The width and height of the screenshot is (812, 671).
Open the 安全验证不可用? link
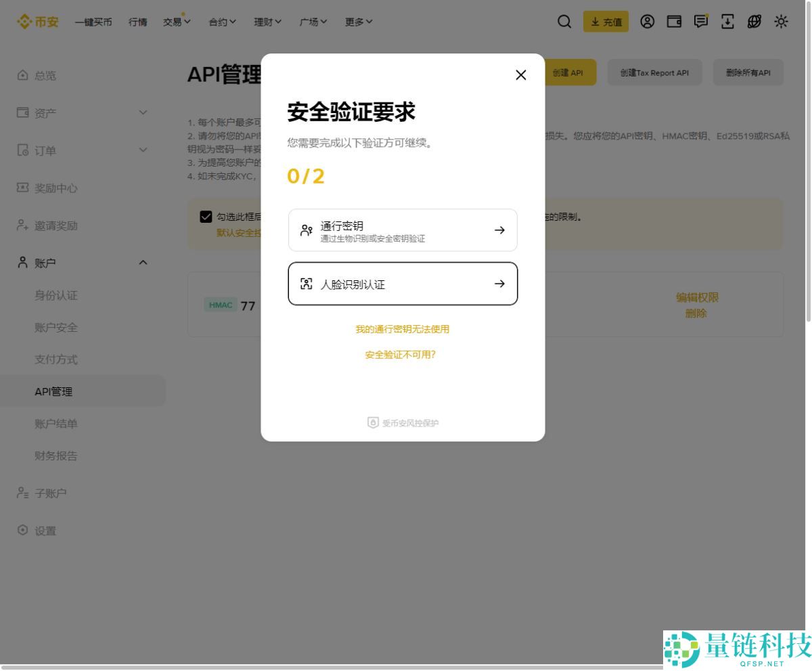click(x=401, y=354)
